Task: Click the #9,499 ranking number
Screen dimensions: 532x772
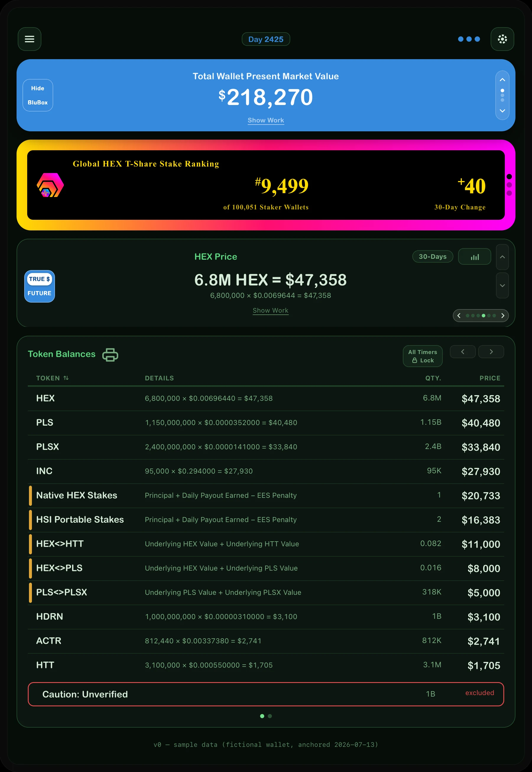Action: [282, 185]
